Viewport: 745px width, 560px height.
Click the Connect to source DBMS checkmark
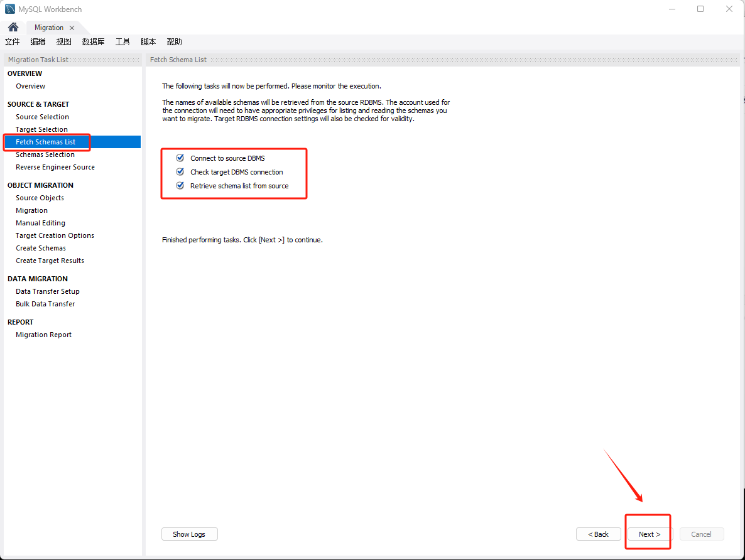tap(180, 158)
